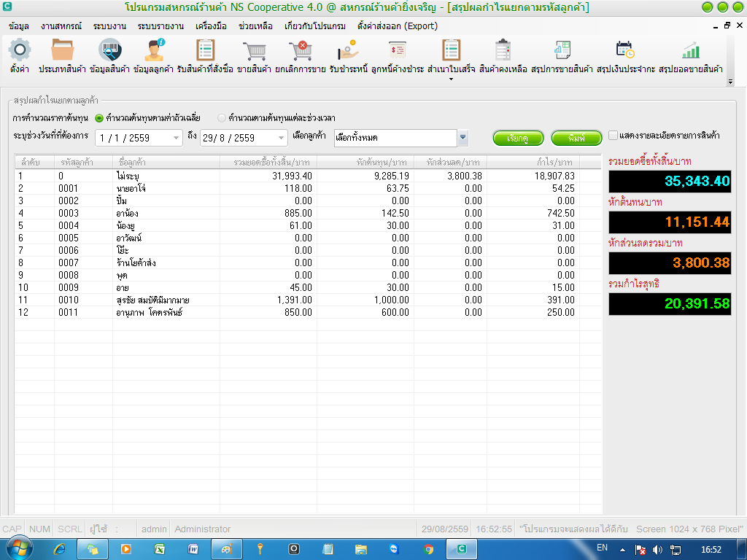
Task: Enable แสดงรายละเอียดรายการสินค้า checkbox
Action: pyautogui.click(x=613, y=135)
